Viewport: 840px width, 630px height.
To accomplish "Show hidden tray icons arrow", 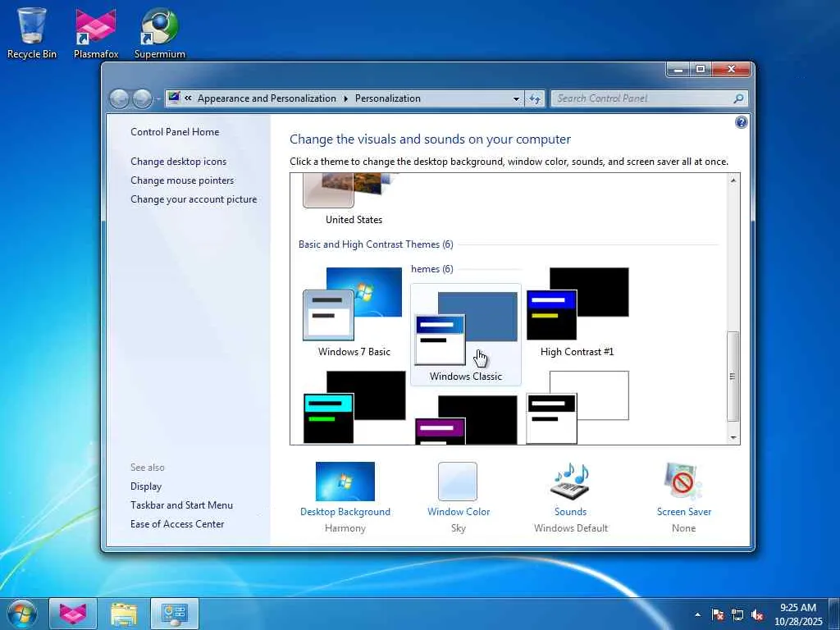I will tap(697, 614).
